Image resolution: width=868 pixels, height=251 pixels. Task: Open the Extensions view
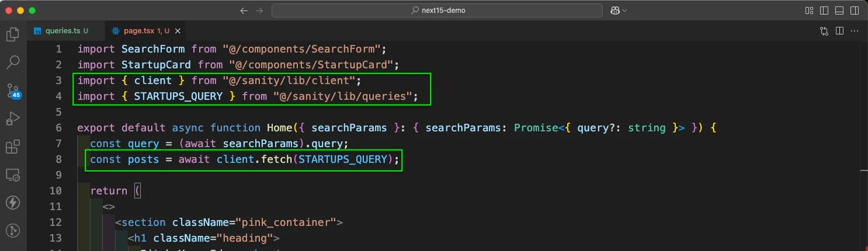[12, 147]
